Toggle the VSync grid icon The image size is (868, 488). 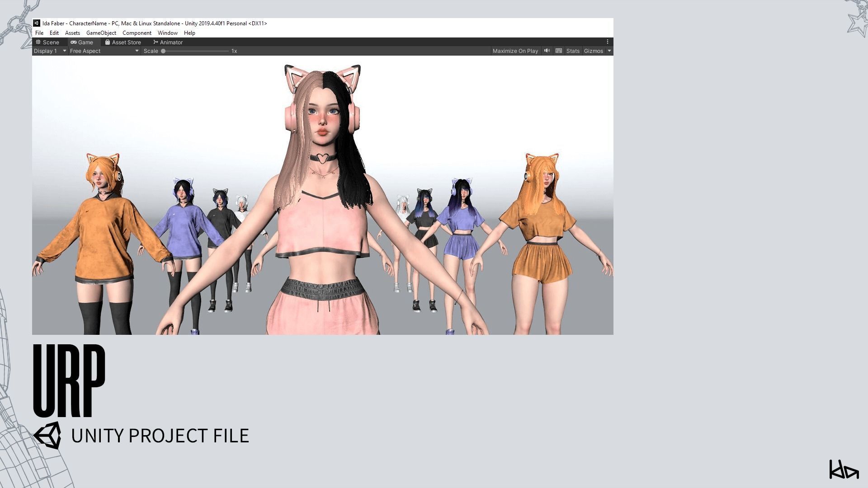559,51
